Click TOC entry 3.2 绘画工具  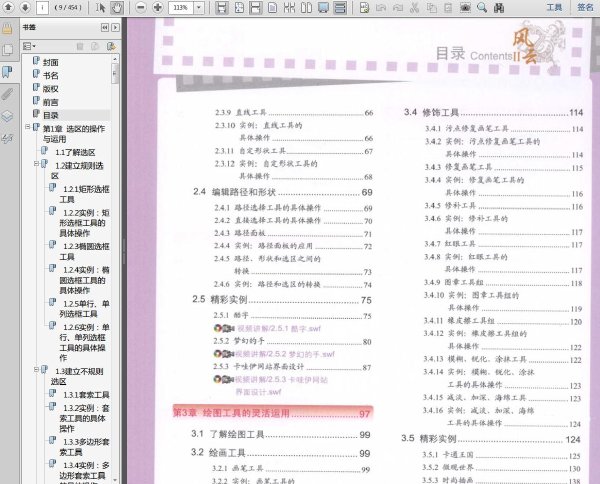coord(280,453)
